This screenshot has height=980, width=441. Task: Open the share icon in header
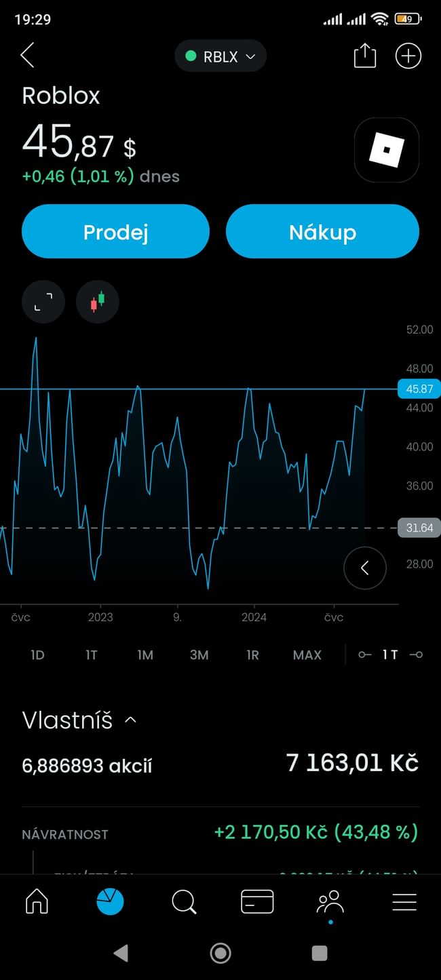[364, 56]
